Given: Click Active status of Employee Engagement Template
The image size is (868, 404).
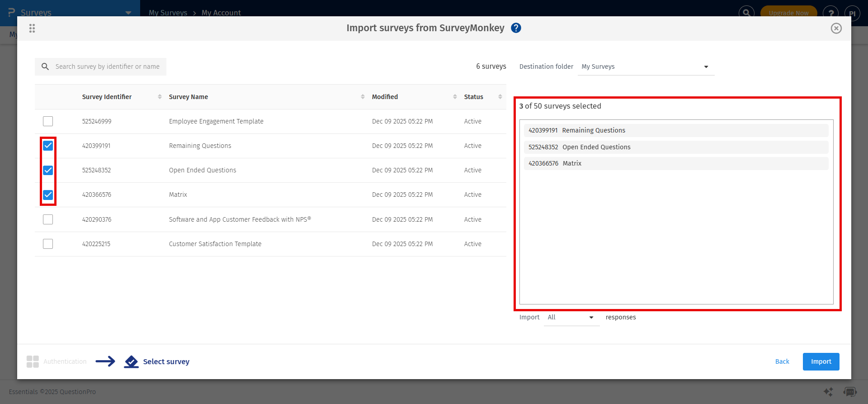Looking at the screenshot, I should [x=473, y=121].
